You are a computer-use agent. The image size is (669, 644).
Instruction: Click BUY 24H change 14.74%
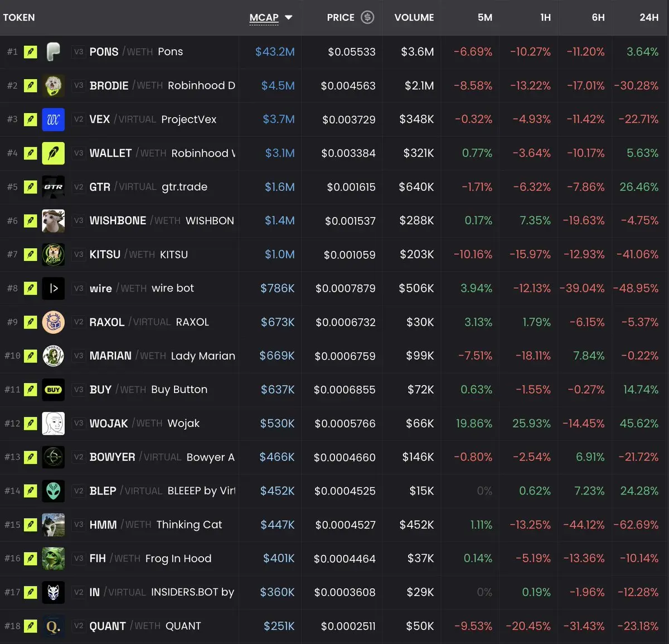(641, 389)
